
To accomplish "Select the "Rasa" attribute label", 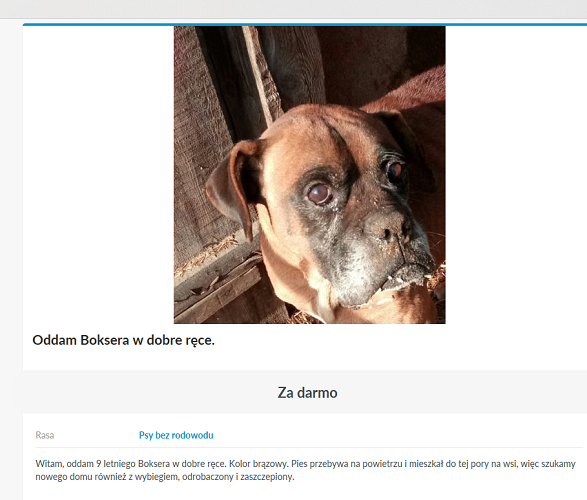I will [x=45, y=435].
